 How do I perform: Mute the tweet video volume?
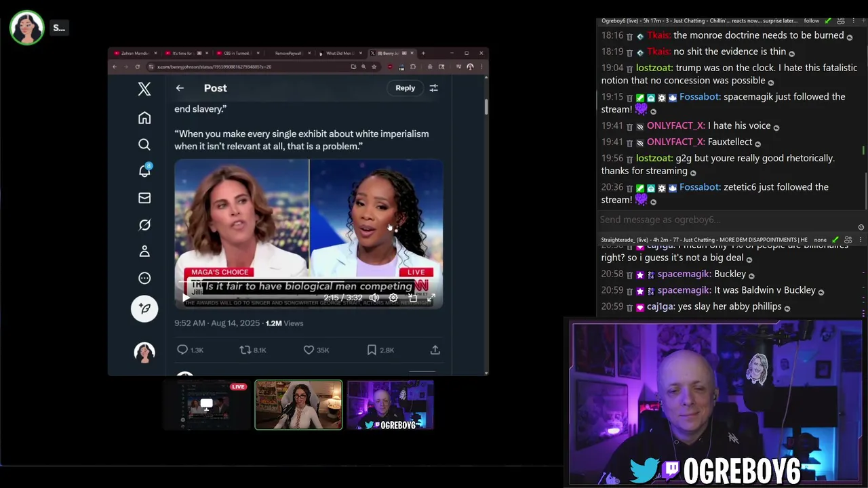374,298
